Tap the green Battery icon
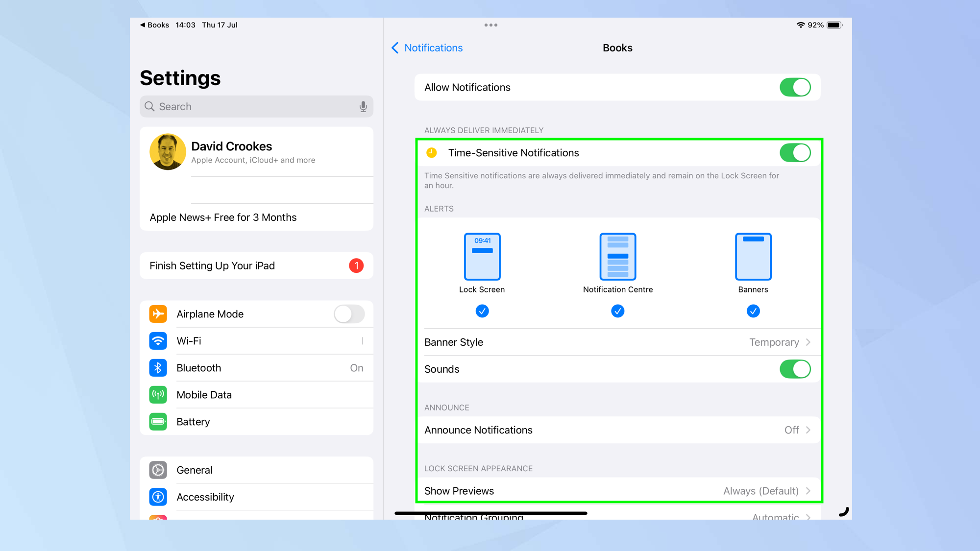The width and height of the screenshot is (980, 551). click(x=158, y=422)
